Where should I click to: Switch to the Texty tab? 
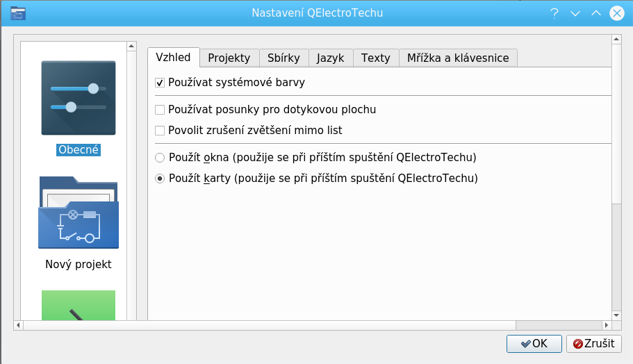click(x=375, y=58)
